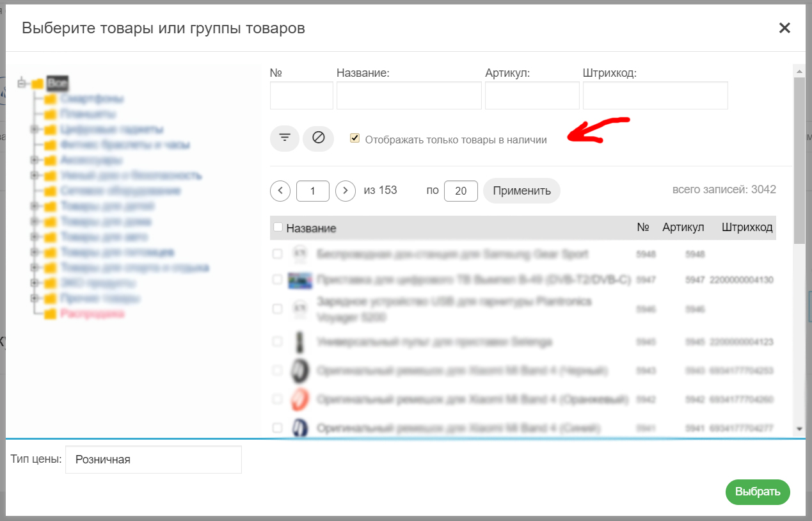Screen dimensions: 812x521
Task: Apply the filter using the funnel icon
Action: 285,138
